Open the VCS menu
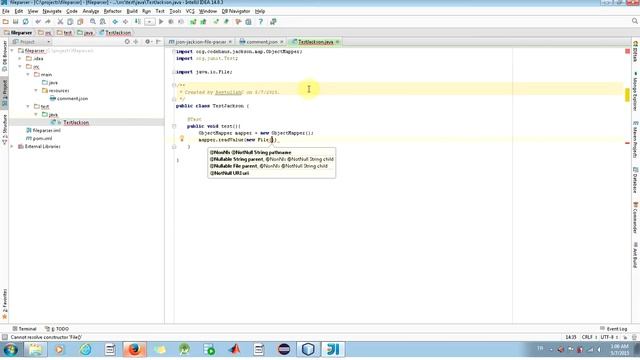This screenshot has height=360, width=640. (190, 11)
